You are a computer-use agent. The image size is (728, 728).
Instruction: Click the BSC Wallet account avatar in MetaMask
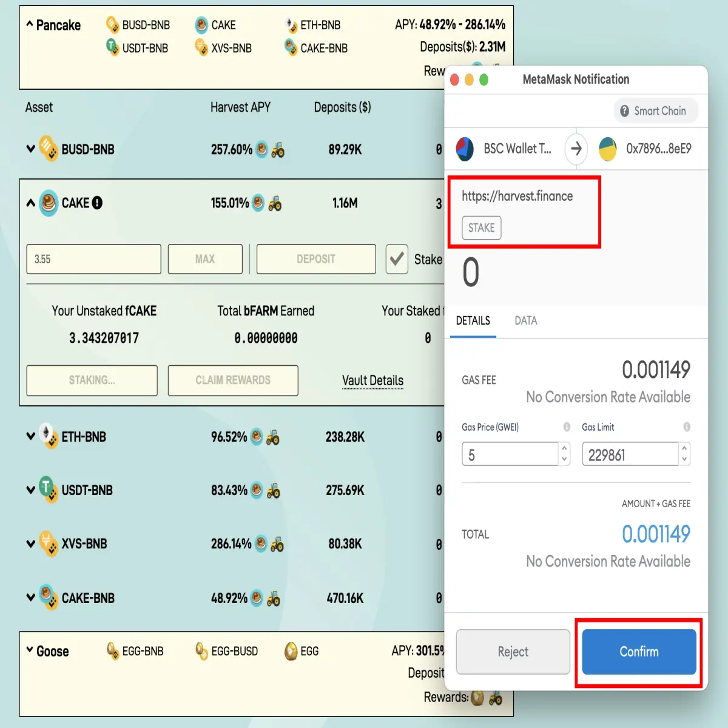coord(465,149)
